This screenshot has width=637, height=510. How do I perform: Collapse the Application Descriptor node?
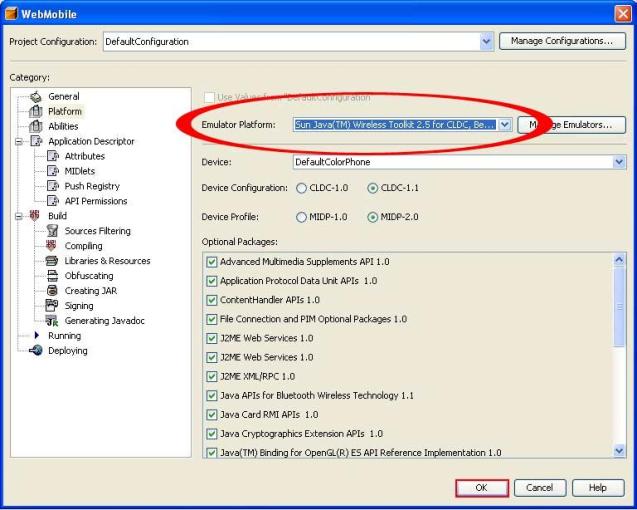(x=19, y=141)
